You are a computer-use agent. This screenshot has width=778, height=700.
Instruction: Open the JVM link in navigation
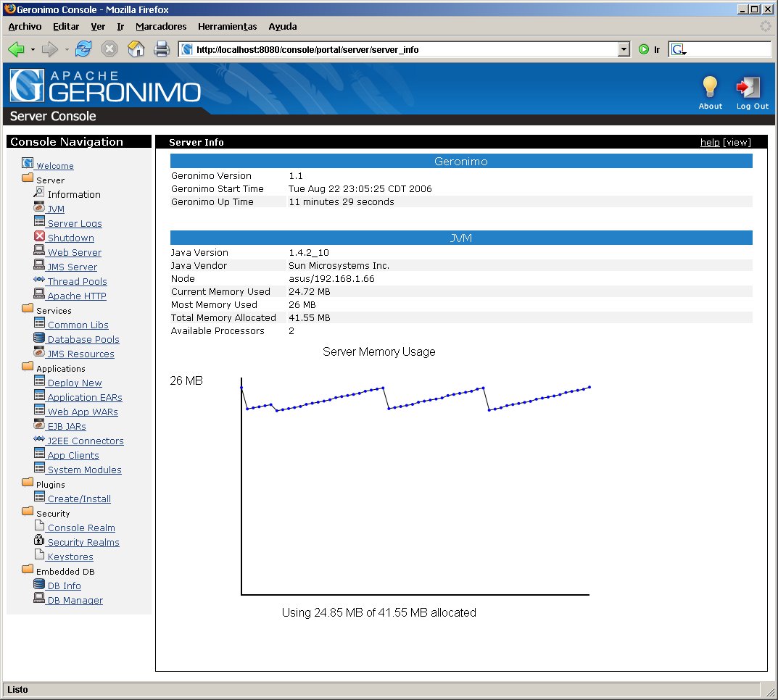pyautogui.click(x=56, y=209)
